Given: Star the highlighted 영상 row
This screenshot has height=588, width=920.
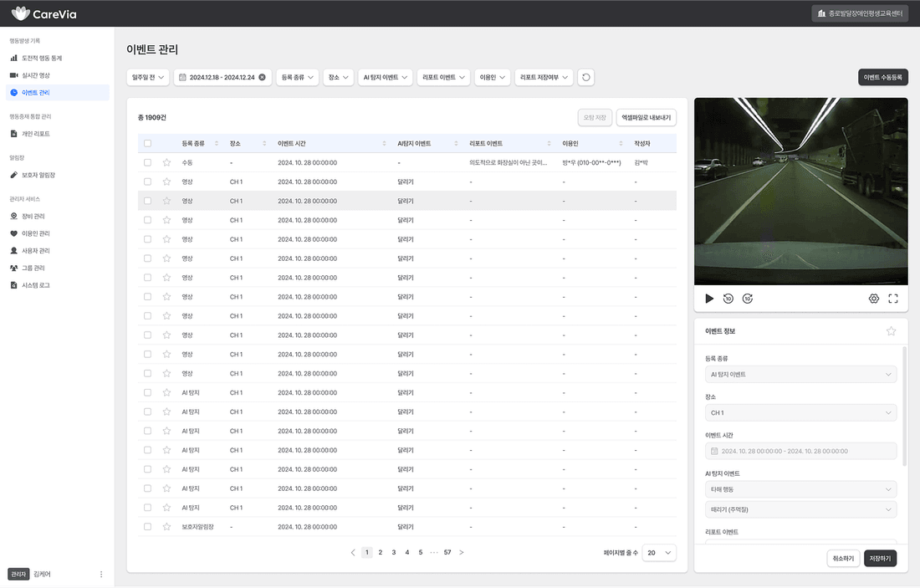Looking at the screenshot, I should click(166, 201).
